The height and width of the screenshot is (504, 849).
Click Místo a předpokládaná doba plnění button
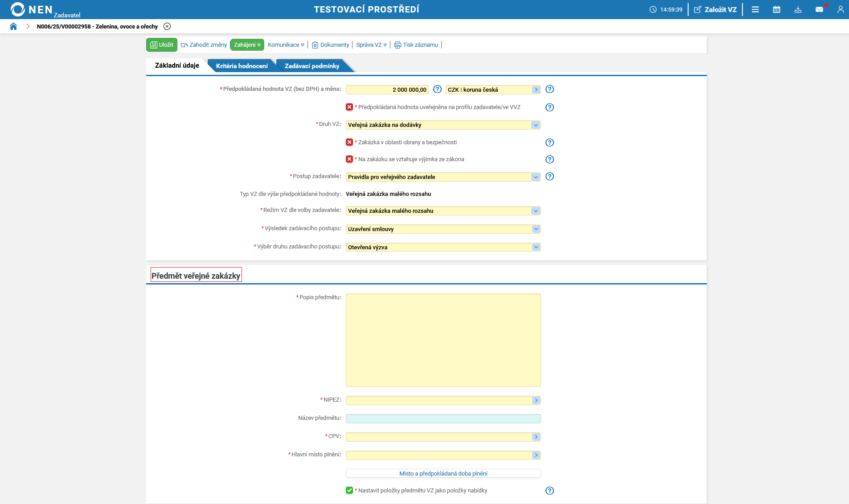click(x=443, y=474)
